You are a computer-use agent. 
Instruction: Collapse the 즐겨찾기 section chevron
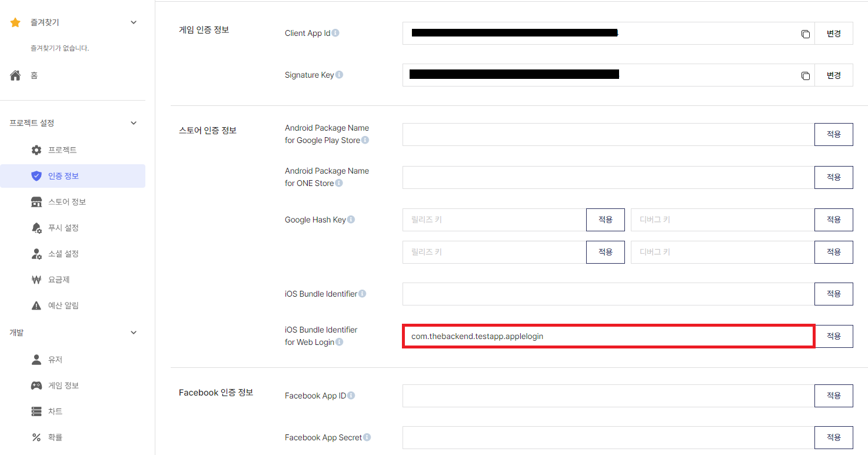(134, 22)
